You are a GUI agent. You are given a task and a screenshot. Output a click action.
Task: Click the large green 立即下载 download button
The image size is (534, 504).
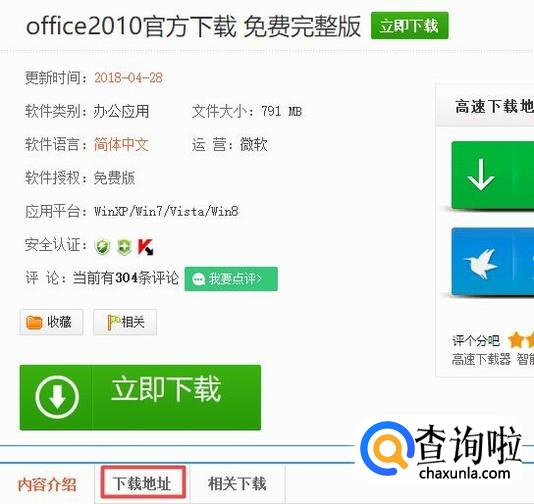click(140, 397)
